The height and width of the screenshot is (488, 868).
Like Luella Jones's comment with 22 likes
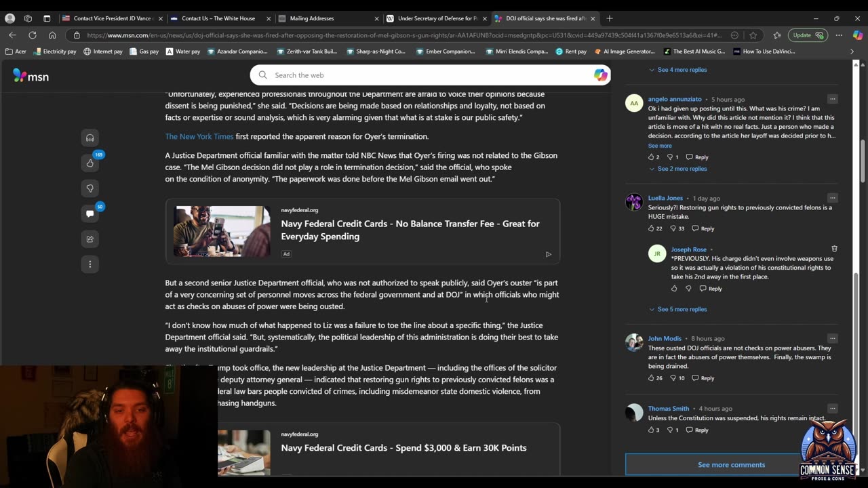click(x=651, y=228)
